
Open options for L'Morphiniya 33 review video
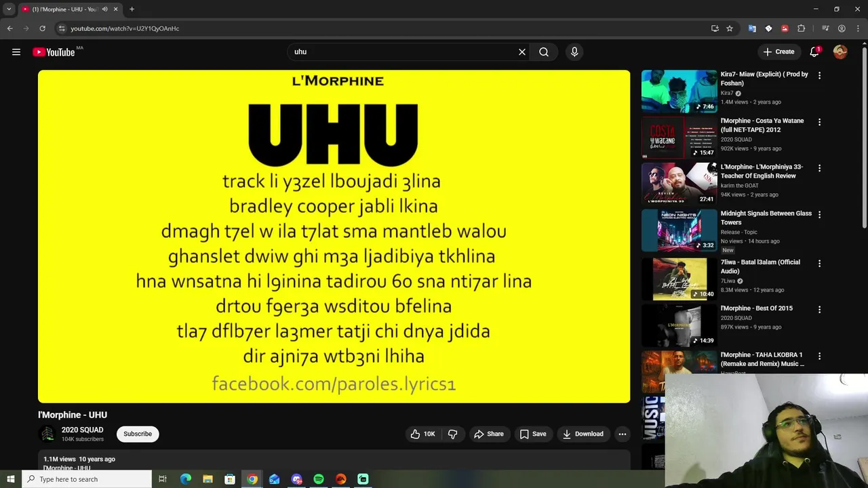tap(819, 168)
